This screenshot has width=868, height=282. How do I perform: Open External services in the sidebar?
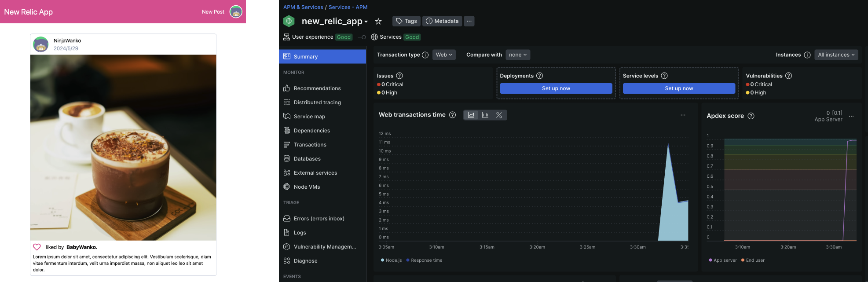coord(322,173)
